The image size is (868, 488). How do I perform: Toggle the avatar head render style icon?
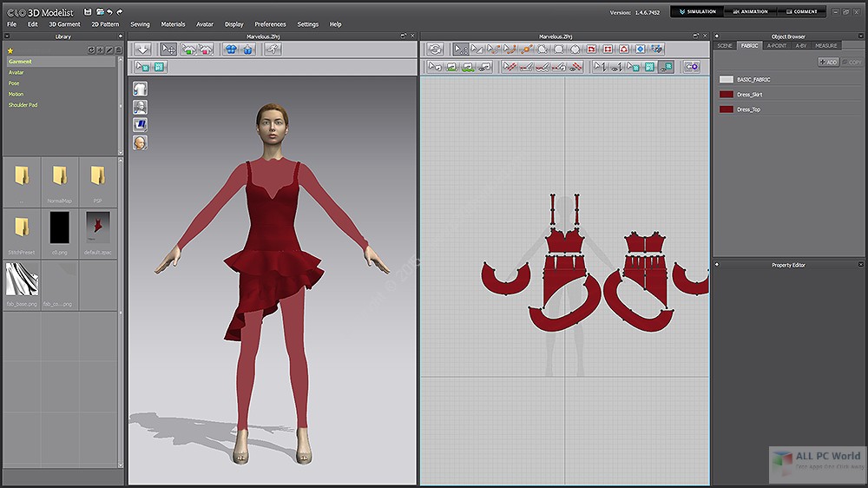click(x=140, y=143)
